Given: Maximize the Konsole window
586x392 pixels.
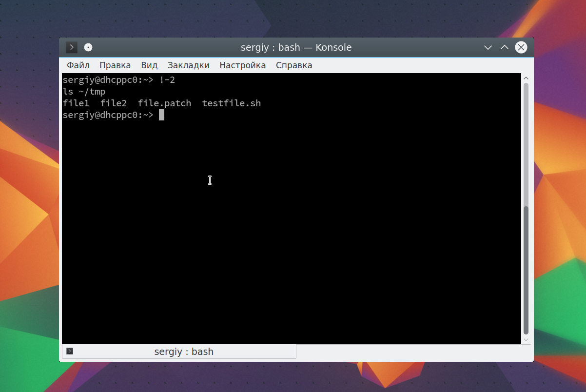Looking at the screenshot, I should pos(505,47).
